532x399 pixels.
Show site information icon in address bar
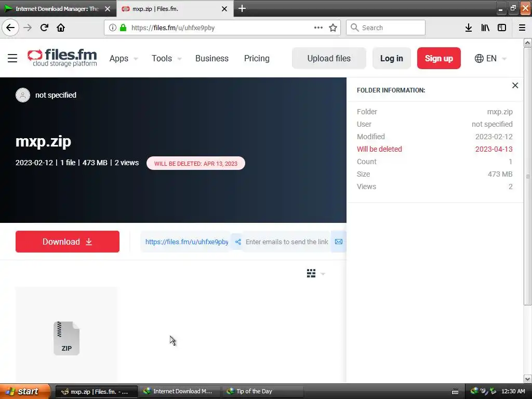(x=112, y=28)
